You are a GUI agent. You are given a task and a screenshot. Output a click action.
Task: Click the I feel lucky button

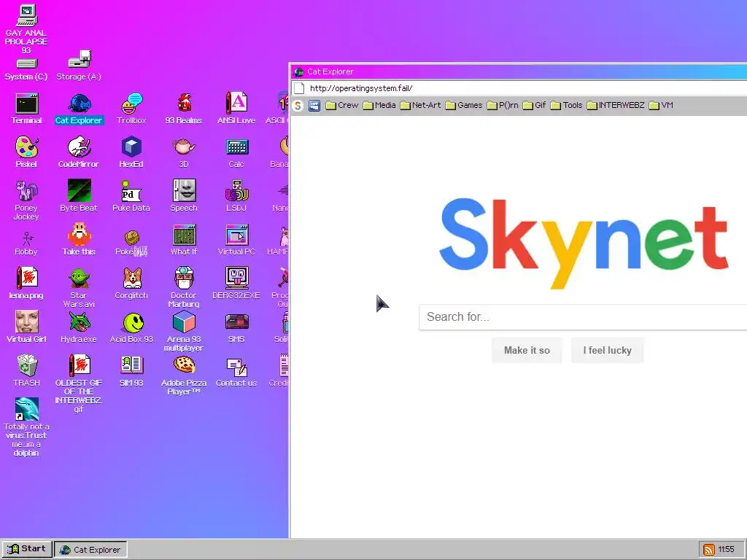[x=608, y=351]
